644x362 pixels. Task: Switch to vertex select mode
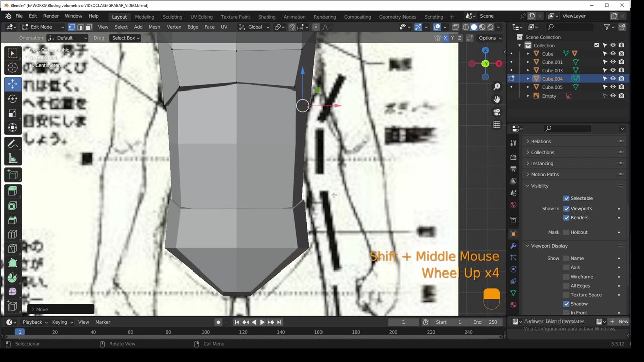pyautogui.click(x=71, y=27)
